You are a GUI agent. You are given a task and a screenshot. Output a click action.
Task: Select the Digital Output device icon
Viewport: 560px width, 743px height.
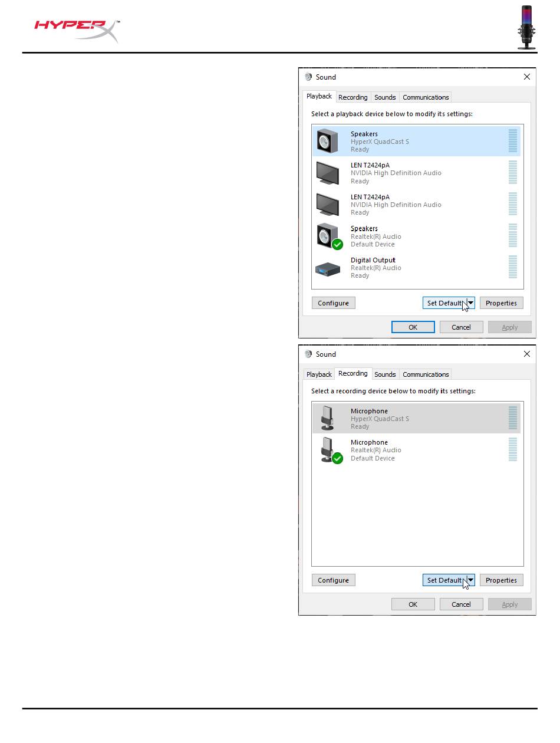point(328,269)
